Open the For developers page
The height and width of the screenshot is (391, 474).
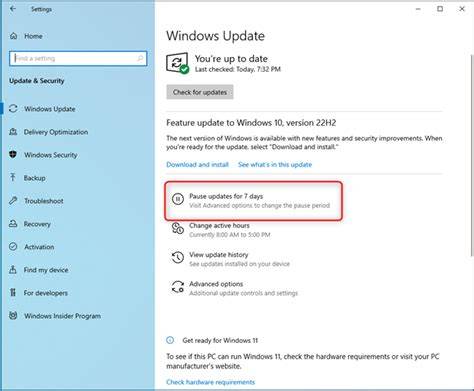46,293
